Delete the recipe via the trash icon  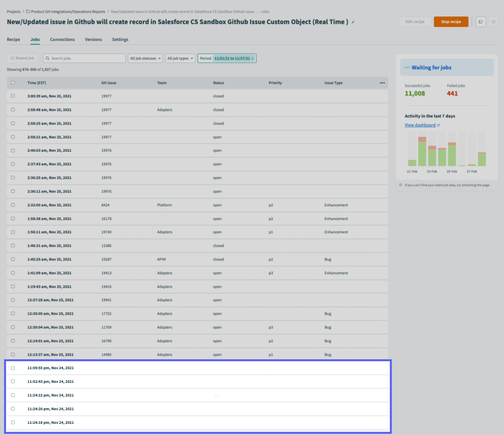(493, 22)
